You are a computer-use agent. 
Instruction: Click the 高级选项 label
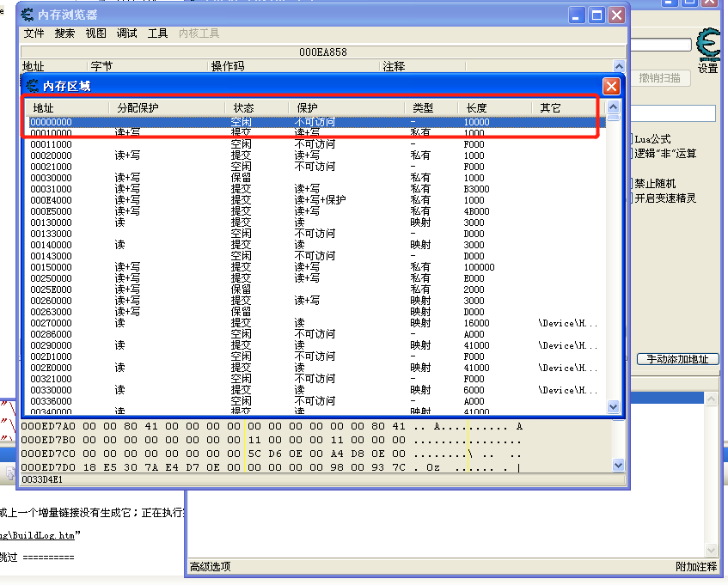pyautogui.click(x=210, y=566)
